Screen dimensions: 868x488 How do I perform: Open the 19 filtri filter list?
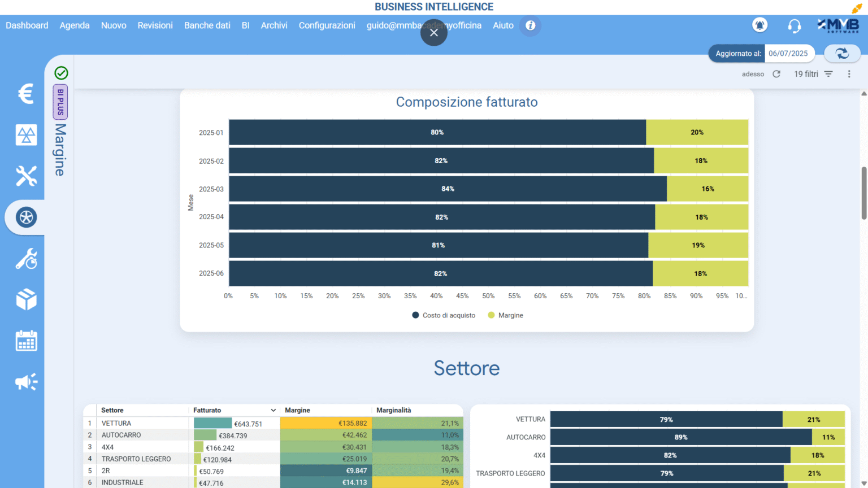point(813,74)
